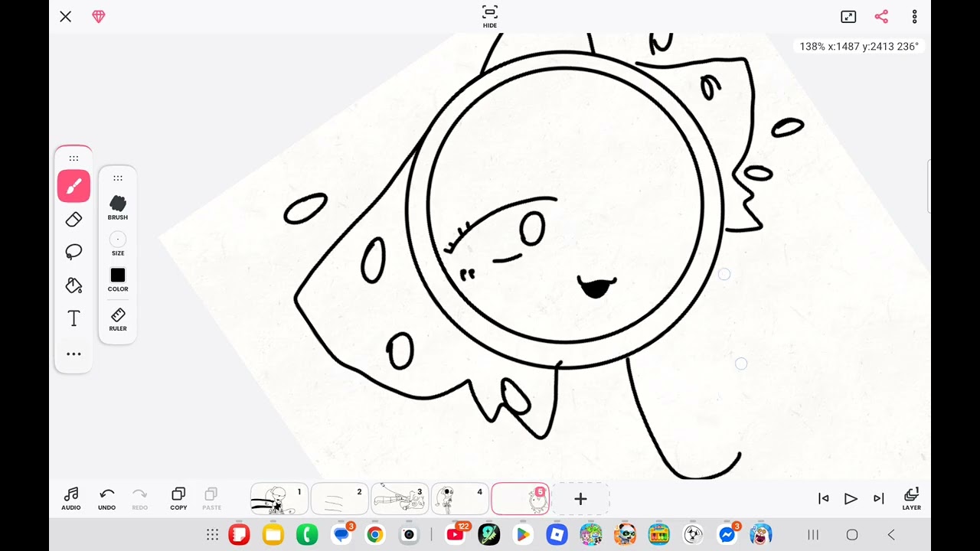Open the green Phone app
Viewport: 980px width, 551px height.
(307, 535)
